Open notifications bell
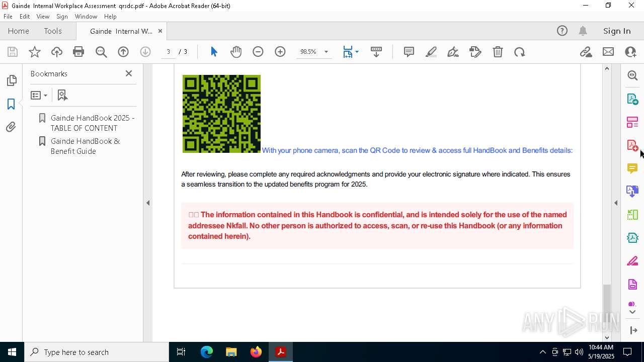Viewport: 644px width, 362px height. click(x=583, y=31)
